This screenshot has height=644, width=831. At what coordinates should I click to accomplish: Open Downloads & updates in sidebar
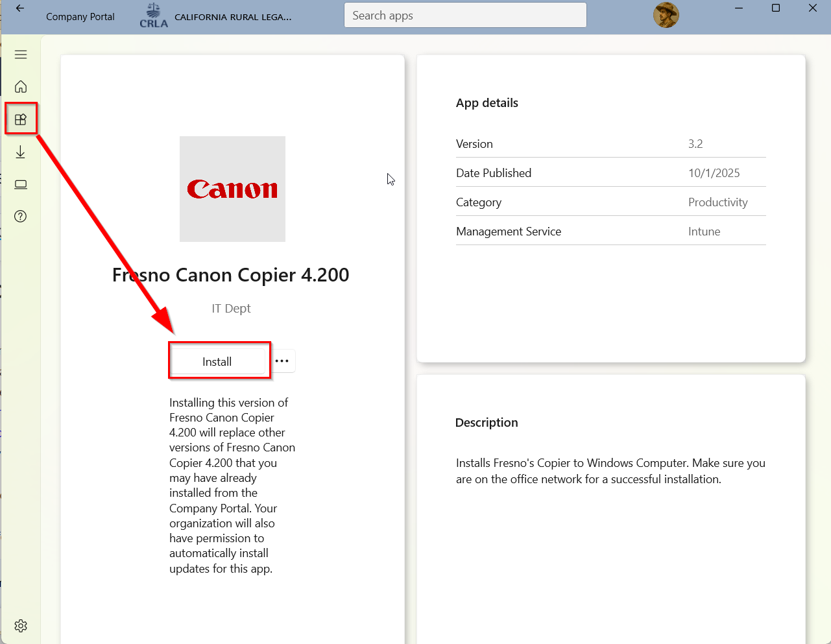pyautogui.click(x=21, y=152)
